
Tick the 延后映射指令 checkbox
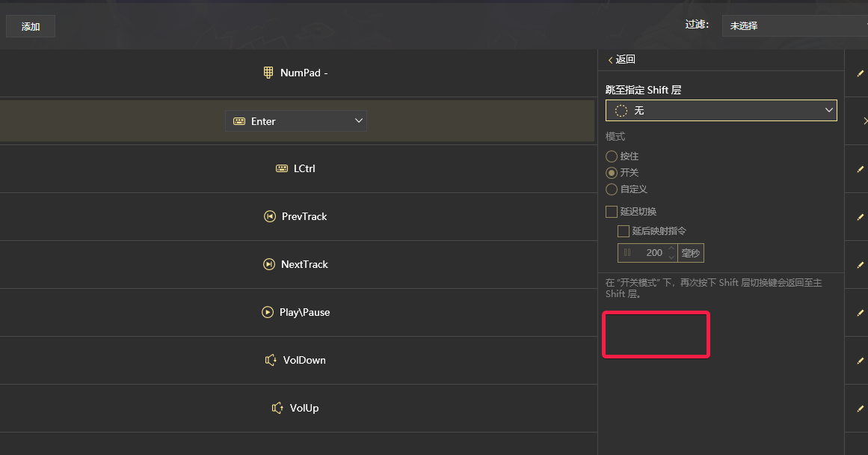tap(624, 231)
